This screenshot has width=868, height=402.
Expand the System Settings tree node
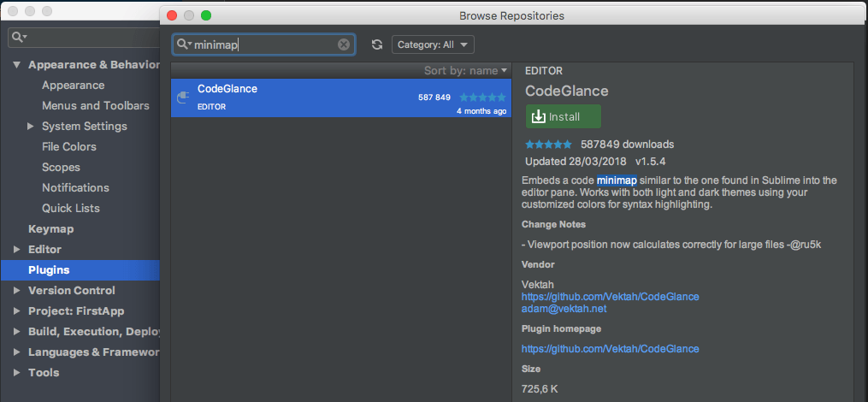point(31,127)
